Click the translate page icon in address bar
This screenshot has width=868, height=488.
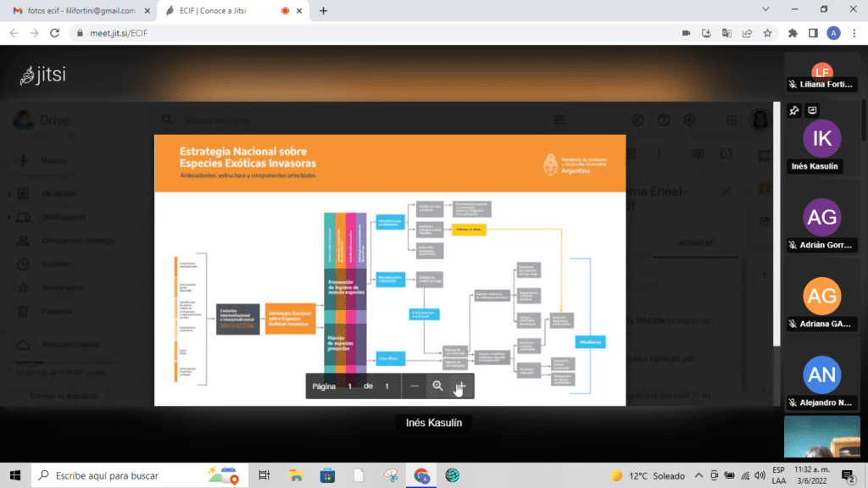726,33
